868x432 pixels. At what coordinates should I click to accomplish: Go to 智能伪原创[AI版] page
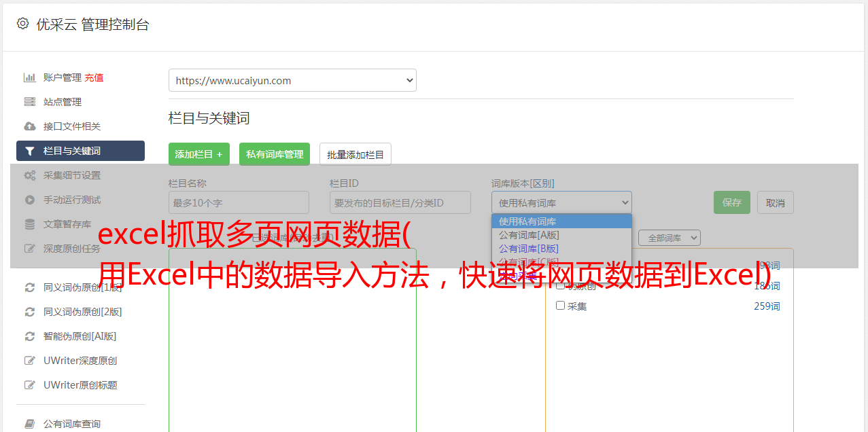(80, 336)
